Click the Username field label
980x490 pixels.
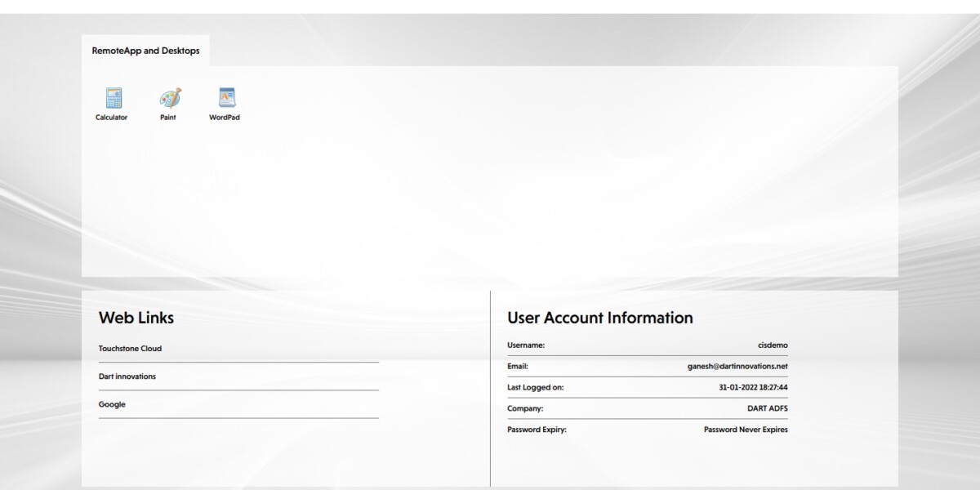526,345
